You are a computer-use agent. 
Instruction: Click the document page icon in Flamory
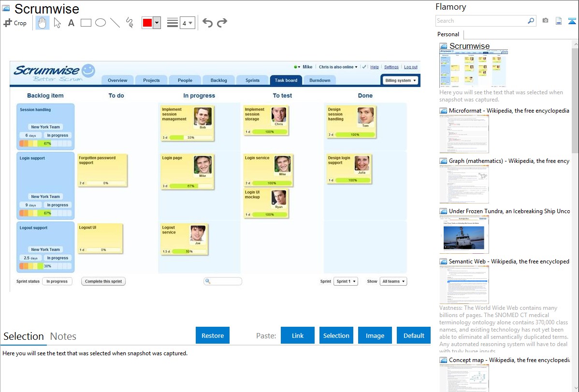click(x=558, y=21)
